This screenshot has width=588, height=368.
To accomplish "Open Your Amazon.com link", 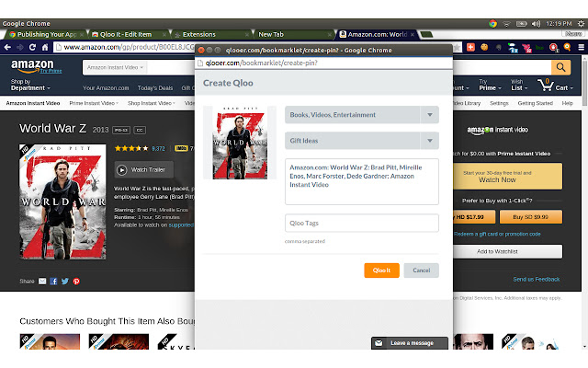I will [106, 88].
